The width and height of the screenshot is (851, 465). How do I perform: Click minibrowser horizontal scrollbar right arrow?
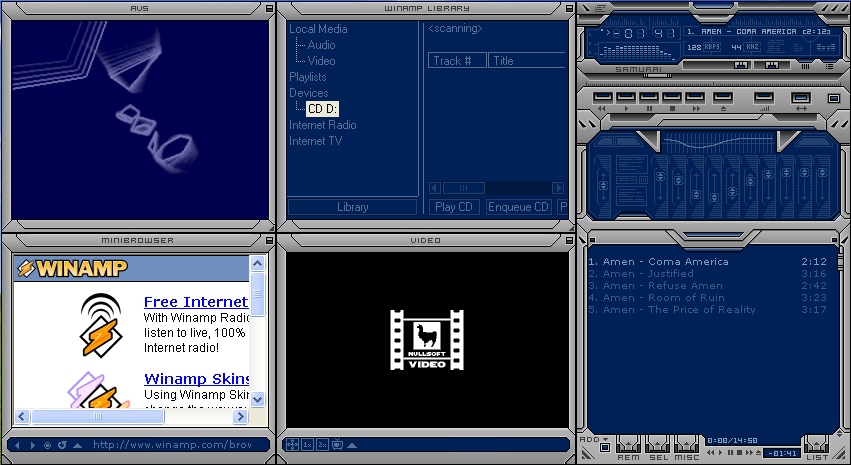tap(240, 417)
